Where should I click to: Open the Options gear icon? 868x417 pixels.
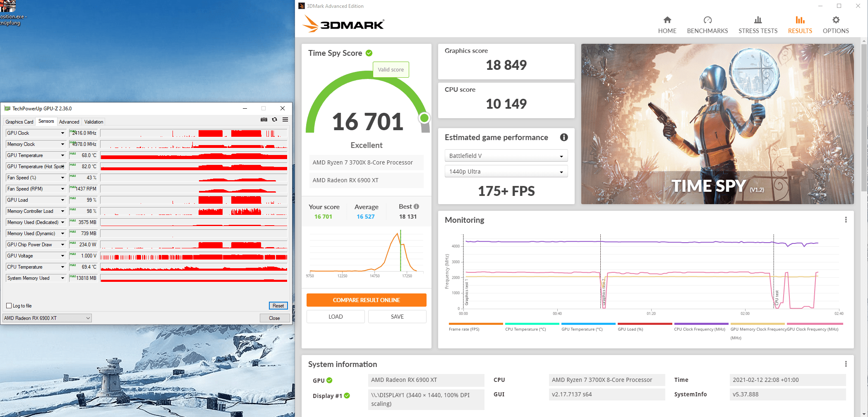(836, 20)
